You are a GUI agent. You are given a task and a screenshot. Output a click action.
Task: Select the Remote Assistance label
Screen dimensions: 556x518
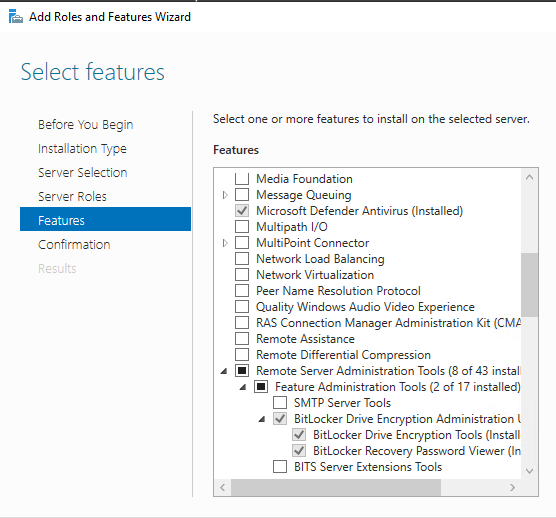point(305,339)
